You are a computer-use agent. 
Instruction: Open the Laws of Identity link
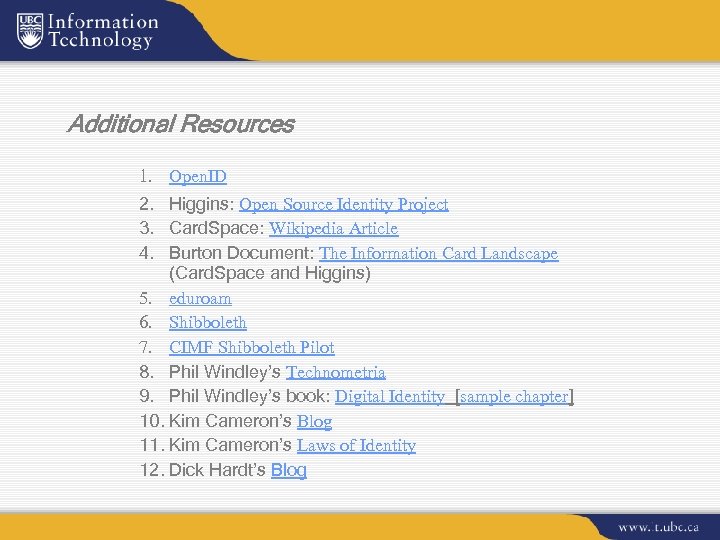(x=356, y=445)
